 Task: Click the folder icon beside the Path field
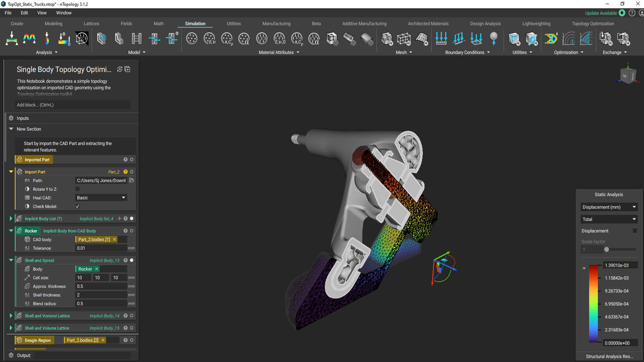pyautogui.click(x=132, y=181)
